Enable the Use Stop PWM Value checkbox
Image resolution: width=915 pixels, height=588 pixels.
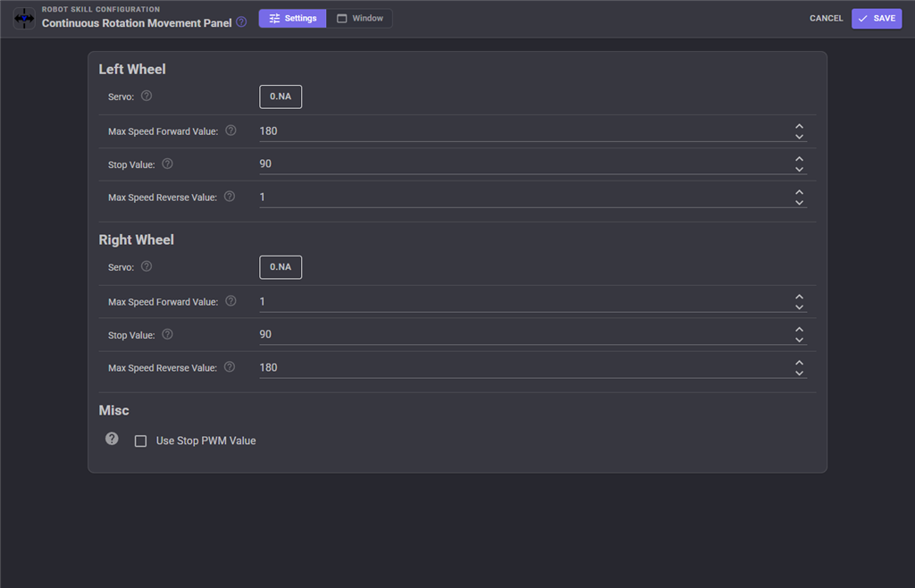click(140, 441)
